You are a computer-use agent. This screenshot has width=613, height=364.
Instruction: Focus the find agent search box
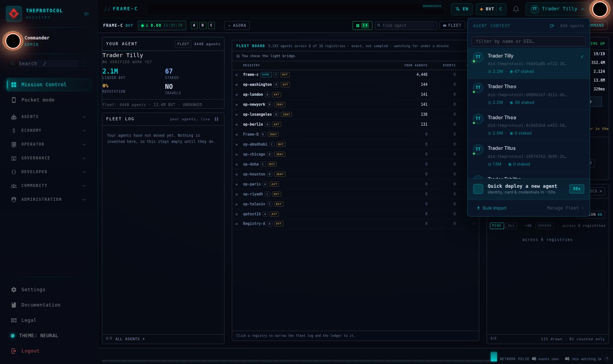tap(406, 26)
